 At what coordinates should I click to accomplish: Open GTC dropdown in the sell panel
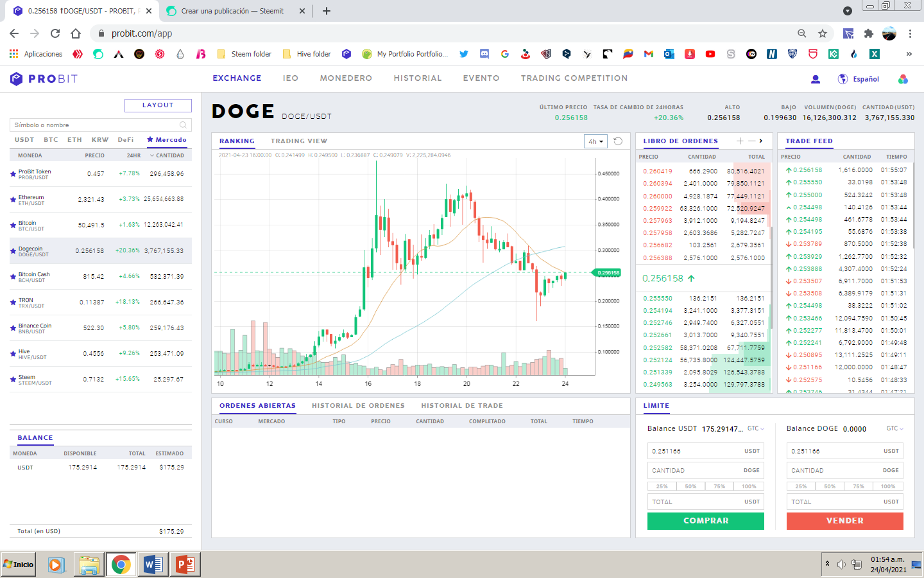click(895, 428)
